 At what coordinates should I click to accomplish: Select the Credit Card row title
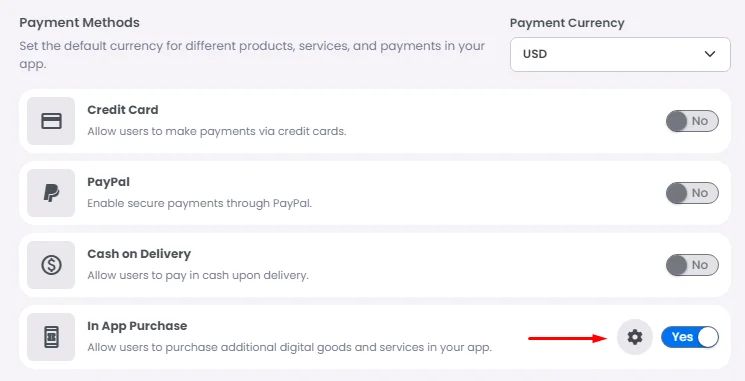(123, 110)
